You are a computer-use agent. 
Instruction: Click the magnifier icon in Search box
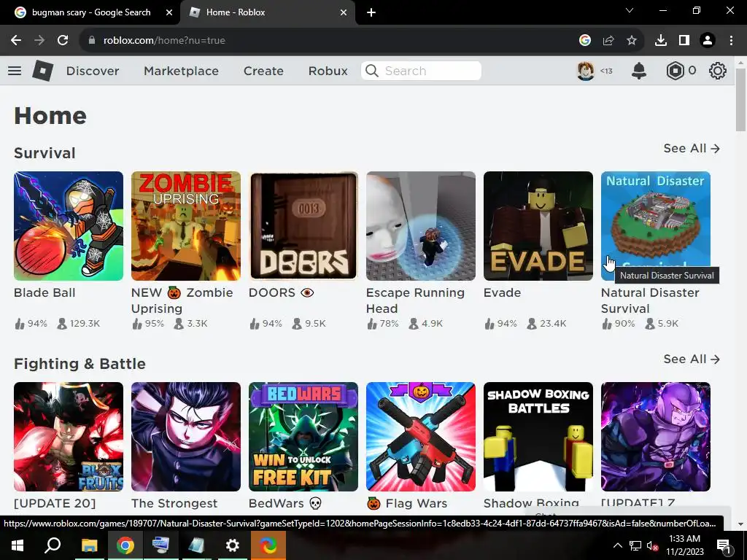[x=372, y=71]
